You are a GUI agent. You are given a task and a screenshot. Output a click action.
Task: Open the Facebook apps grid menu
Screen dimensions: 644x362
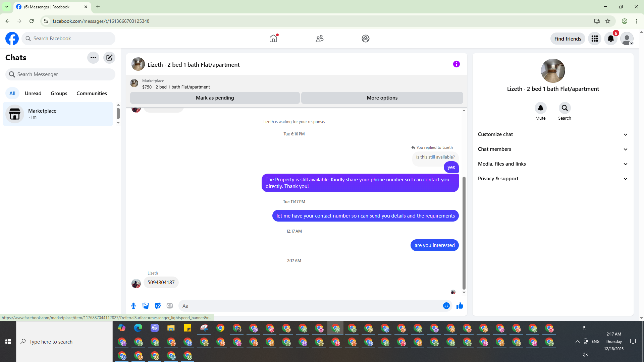click(x=594, y=39)
